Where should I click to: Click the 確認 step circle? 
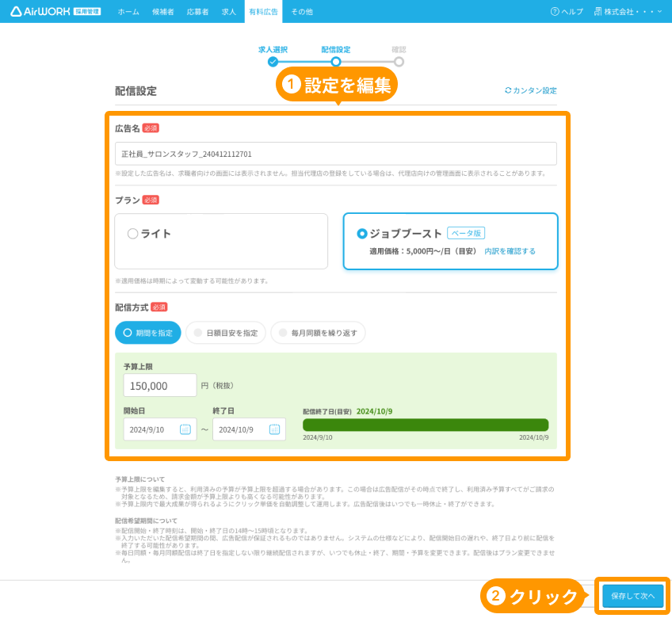399,62
